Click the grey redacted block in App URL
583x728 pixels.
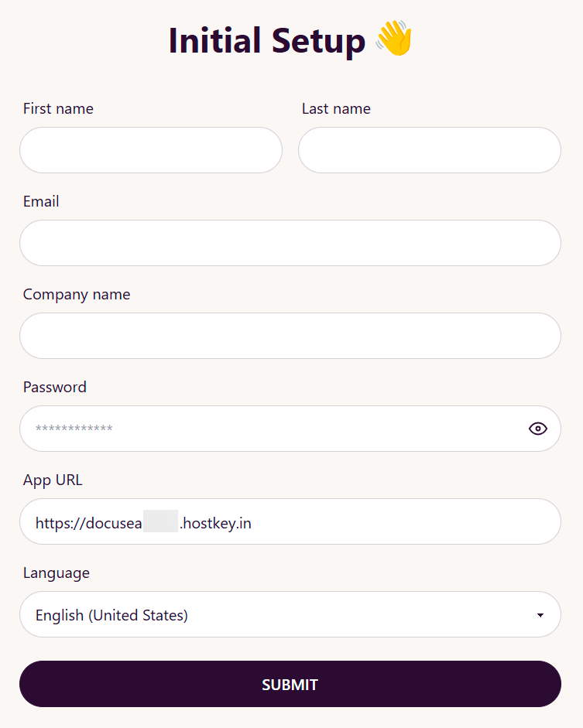pos(161,521)
